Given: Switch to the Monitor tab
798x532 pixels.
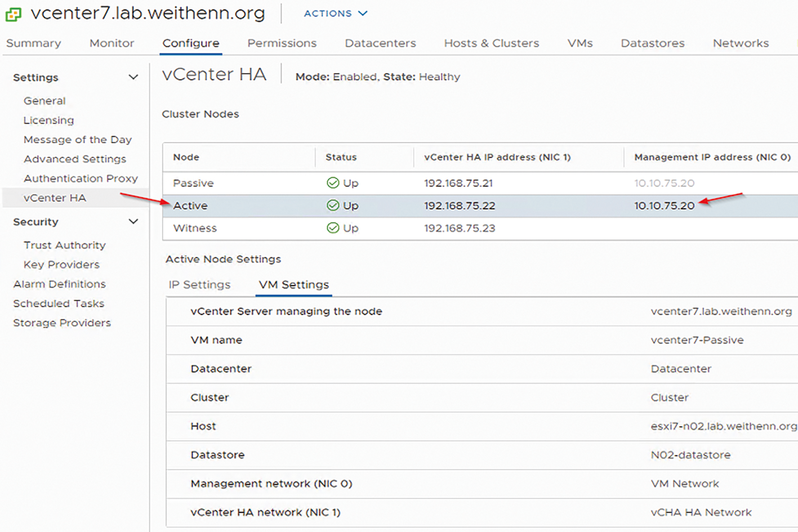Looking at the screenshot, I should point(112,43).
